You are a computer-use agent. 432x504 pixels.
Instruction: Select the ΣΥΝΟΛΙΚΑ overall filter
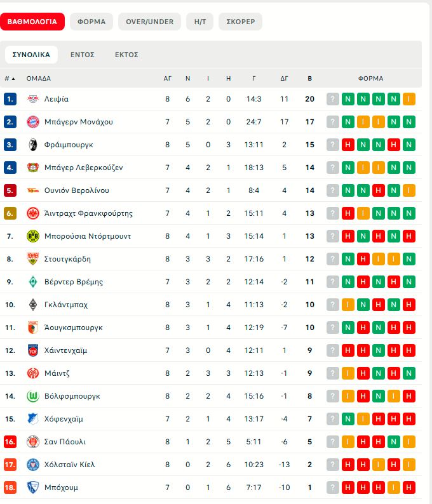[x=31, y=55]
